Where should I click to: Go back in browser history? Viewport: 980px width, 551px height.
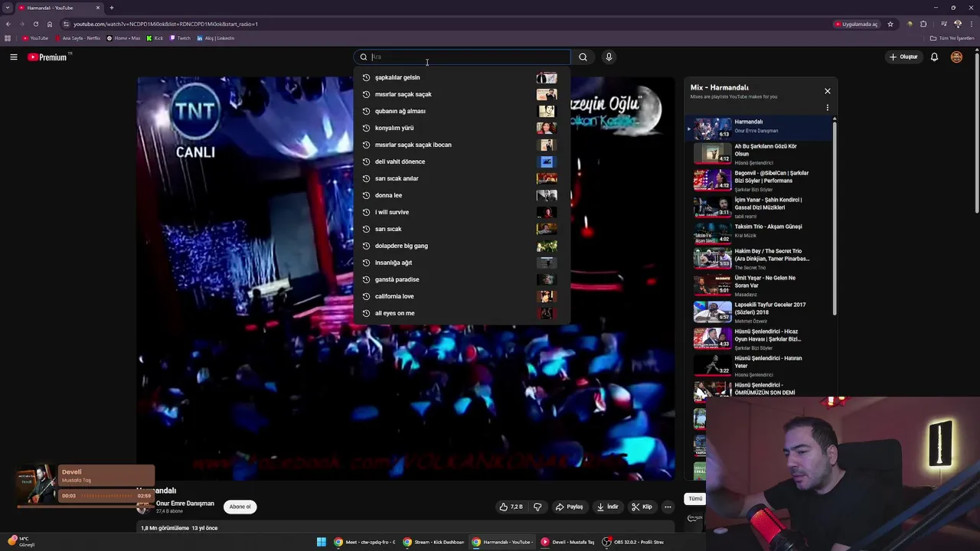[8, 24]
